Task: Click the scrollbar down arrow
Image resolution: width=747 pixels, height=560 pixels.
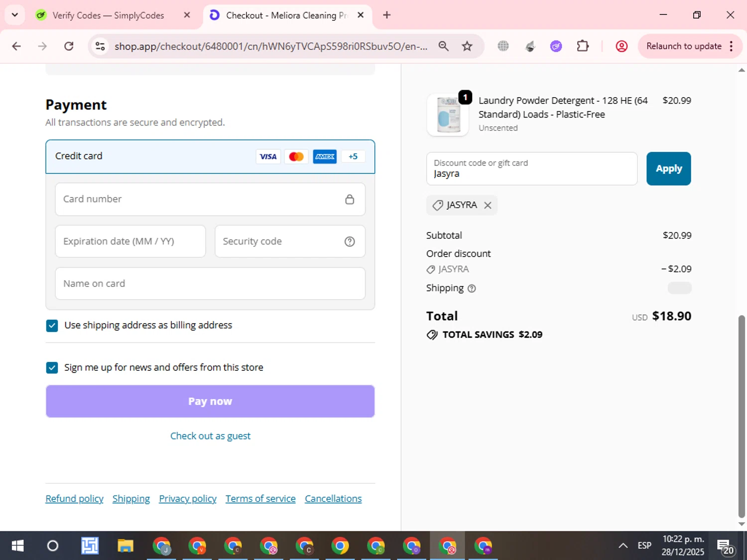Action: click(x=742, y=524)
